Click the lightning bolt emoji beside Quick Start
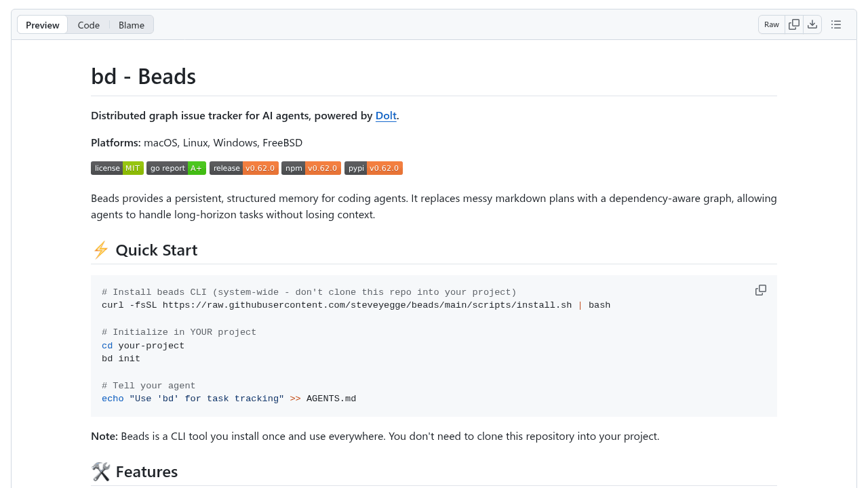This screenshot has width=868, height=488. coord(100,249)
